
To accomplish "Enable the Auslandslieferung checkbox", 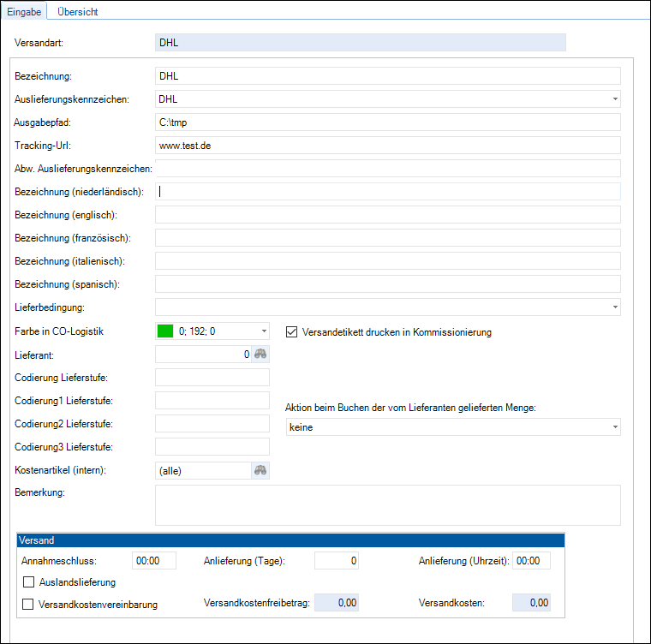I will [x=28, y=582].
